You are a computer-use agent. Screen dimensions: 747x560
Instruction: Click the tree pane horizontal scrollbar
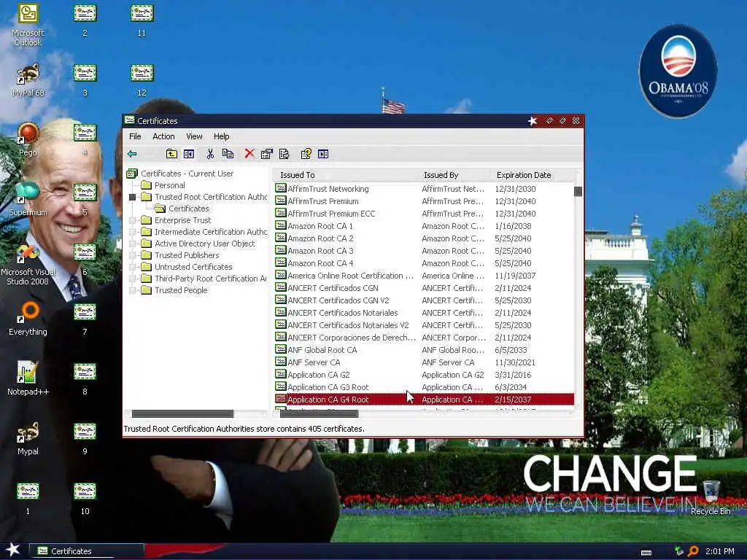pos(182,414)
